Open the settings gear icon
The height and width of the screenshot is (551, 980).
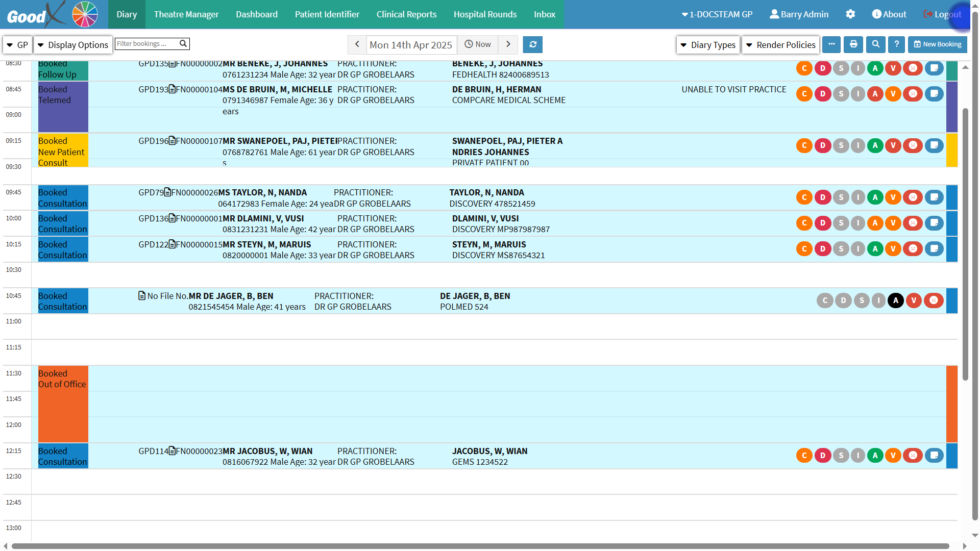coord(850,14)
